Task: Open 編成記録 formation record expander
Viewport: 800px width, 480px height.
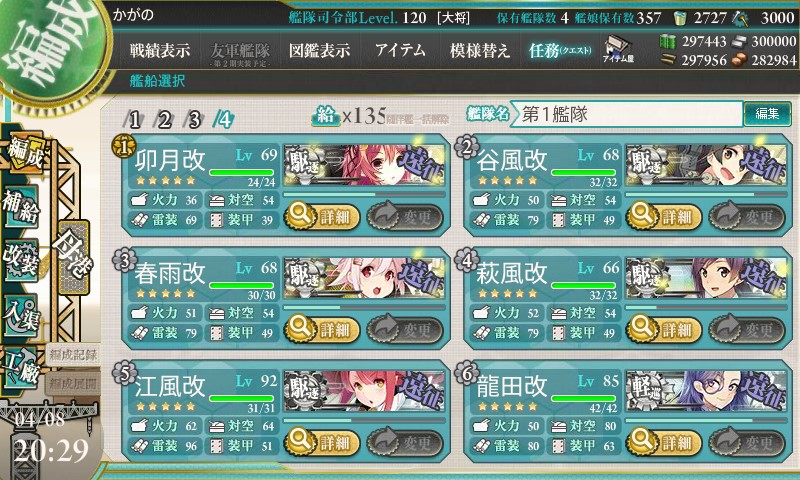Action: click(x=72, y=355)
